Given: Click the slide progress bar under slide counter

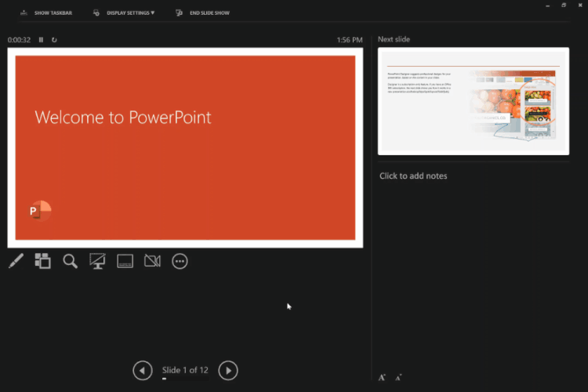Looking at the screenshot, I should [x=185, y=379].
